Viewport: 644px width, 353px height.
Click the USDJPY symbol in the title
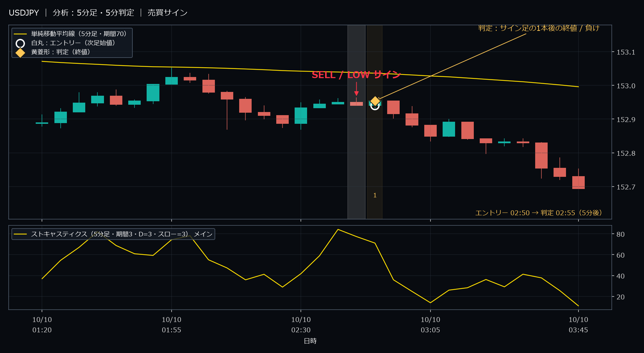click(x=24, y=13)
